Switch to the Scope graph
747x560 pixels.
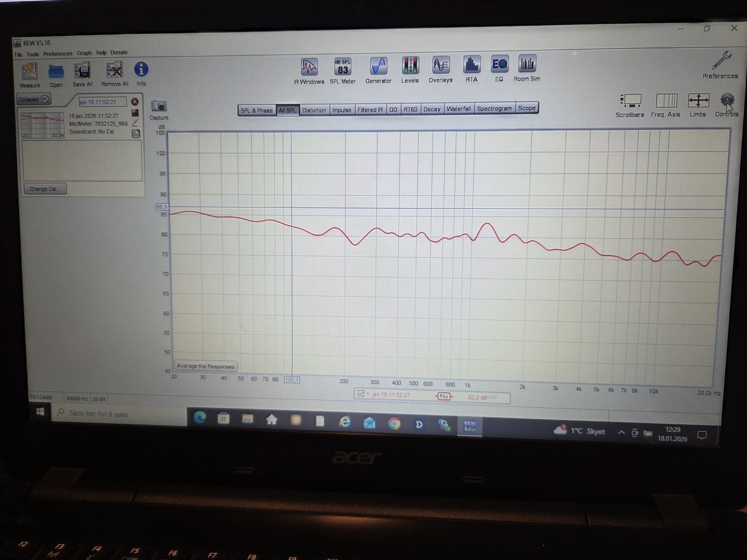[527, 108]
